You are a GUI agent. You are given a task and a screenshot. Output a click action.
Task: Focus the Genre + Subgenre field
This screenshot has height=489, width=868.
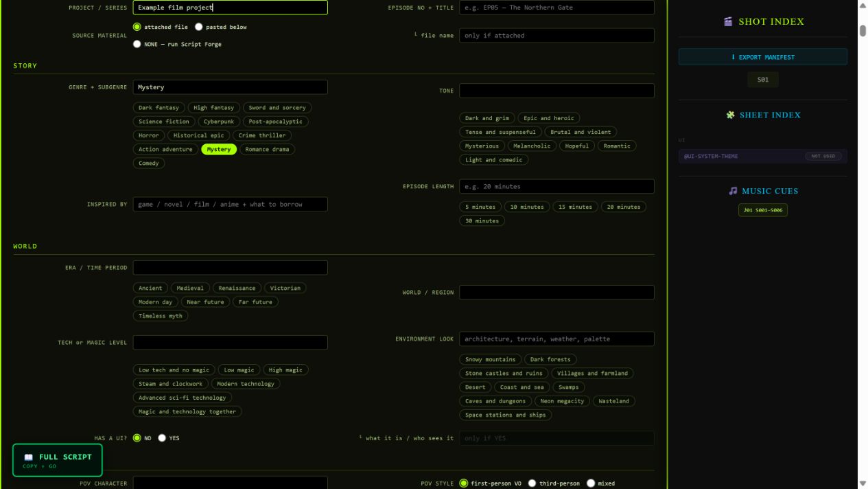[x=230, y=87]
